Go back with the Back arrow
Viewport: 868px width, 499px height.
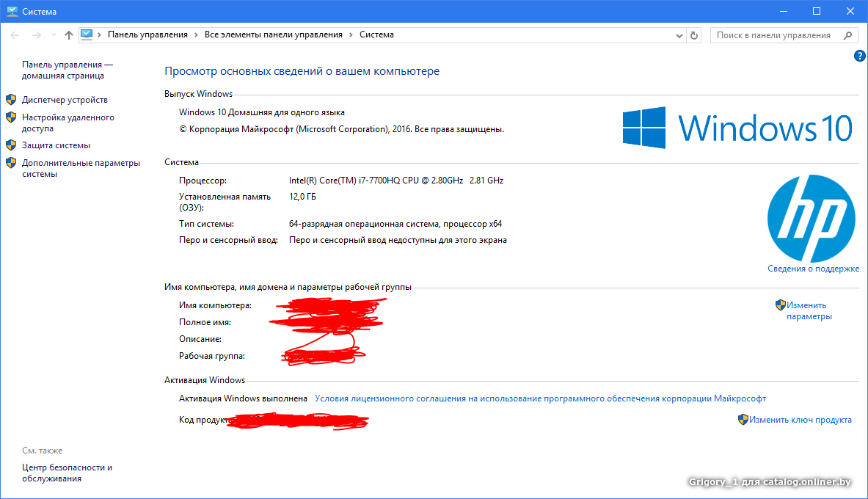point(15,35)
